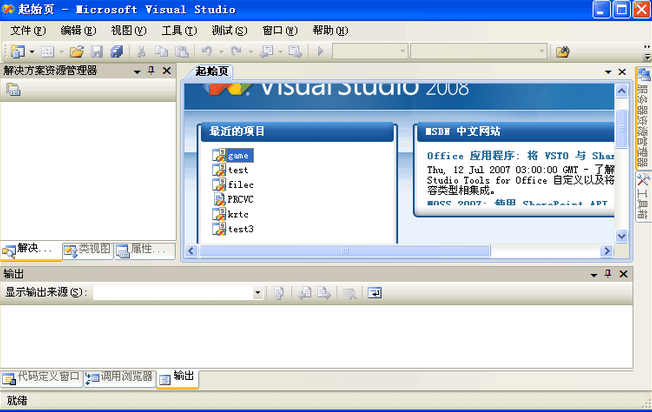Viewport: 652px width, 412px height.
Task: Open the 文件 menu
Action: click(x=28, y=30)
